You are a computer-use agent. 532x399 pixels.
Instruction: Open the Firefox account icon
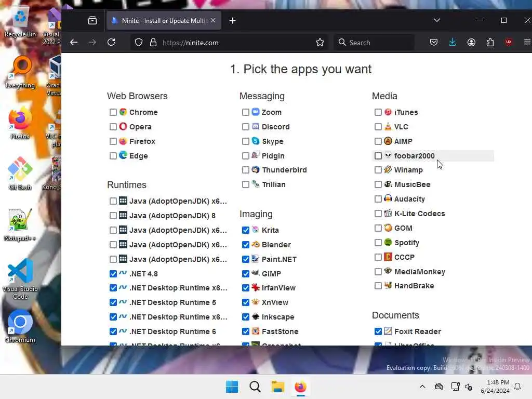[471, 42]
